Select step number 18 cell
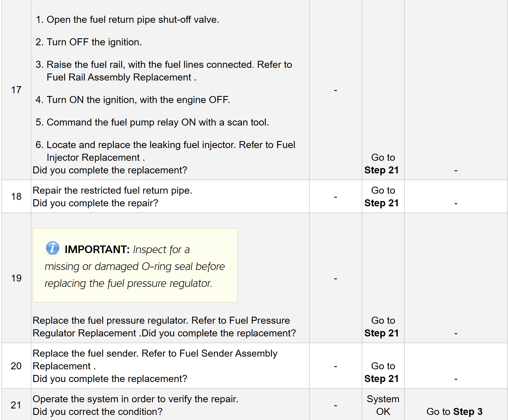The height and width of the screenshot is (420, 508). [16, 196]
